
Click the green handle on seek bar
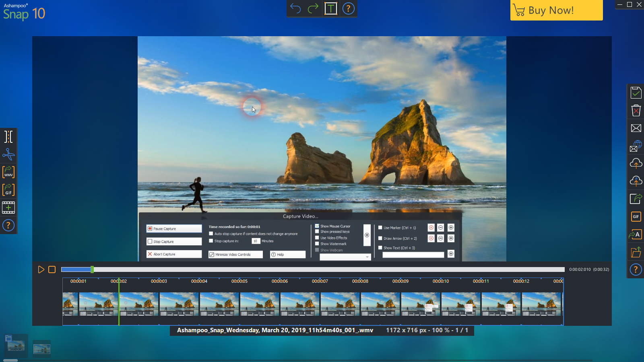pyautogui.click(x=92, y=269)
